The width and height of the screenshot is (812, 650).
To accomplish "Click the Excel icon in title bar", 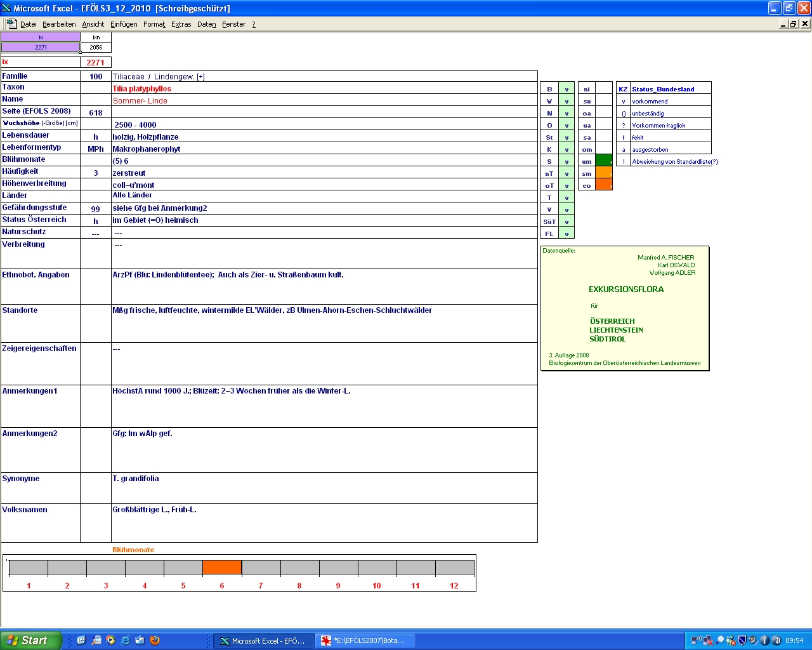I will pyautogui.click(x=7, y=8).
